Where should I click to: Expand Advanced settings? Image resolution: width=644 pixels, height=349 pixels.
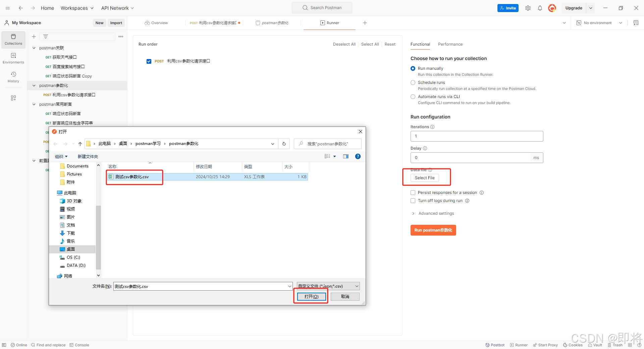(433, 213)
